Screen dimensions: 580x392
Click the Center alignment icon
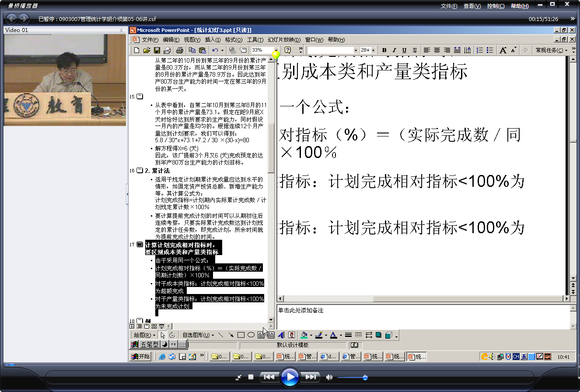coord(437,50)
